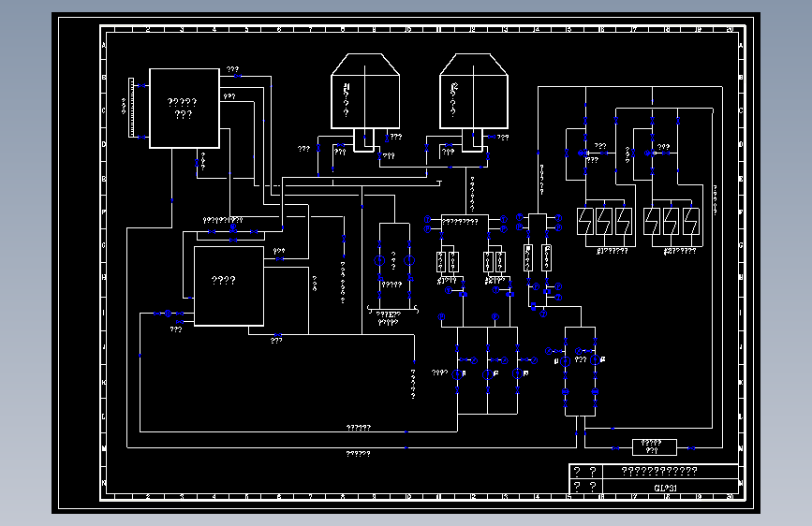Click the header box with nine-character label

pyautogui.click(x=465, y=222)
